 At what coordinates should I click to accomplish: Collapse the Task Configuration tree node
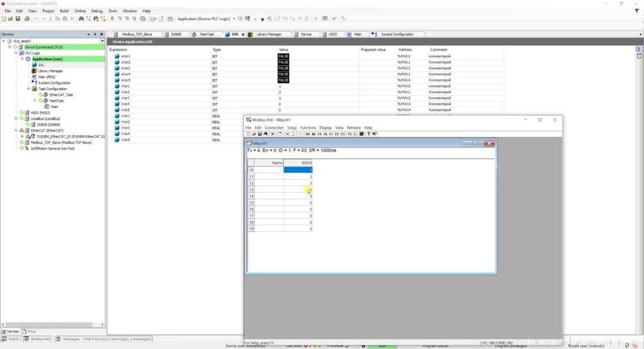click(28, 89)
